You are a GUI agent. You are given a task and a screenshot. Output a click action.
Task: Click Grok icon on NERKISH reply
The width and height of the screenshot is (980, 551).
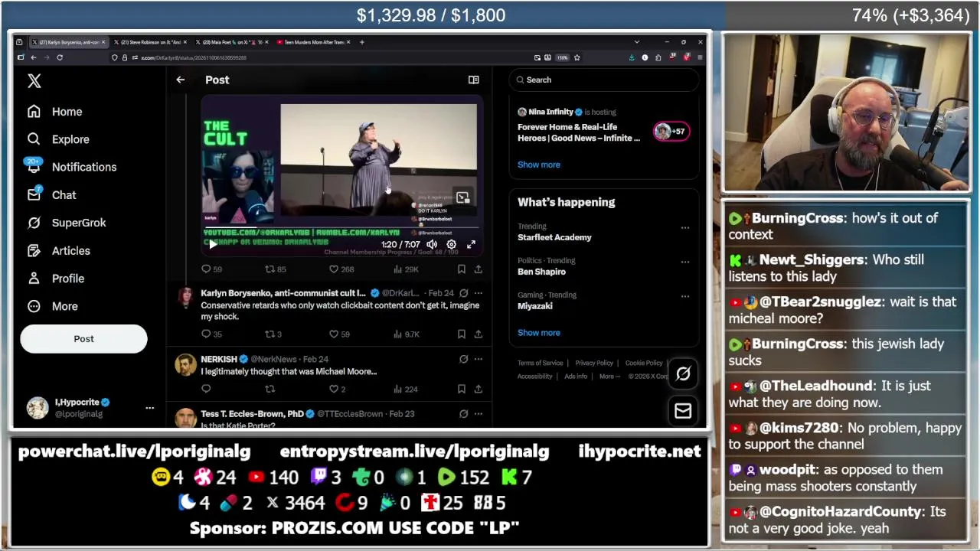pyautogui.click(x=463, y=359)
